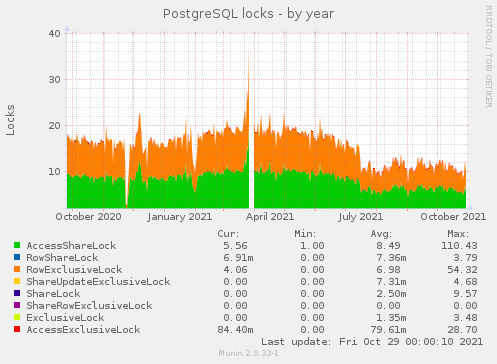
Task: Click the blue RowShareLock color swatch
Action: (x=17, y=257)
